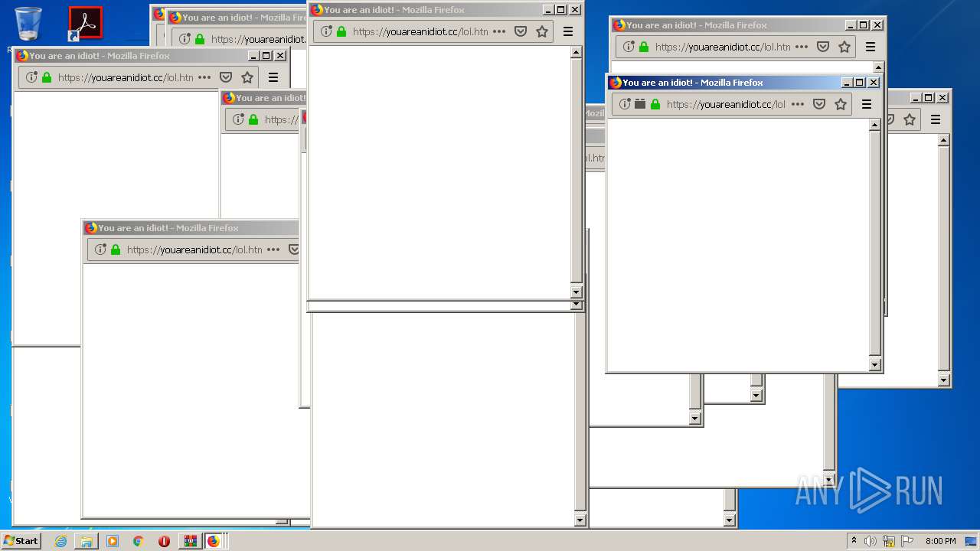Toggle bookmark star in top-center Firefox window

[542, 31]
